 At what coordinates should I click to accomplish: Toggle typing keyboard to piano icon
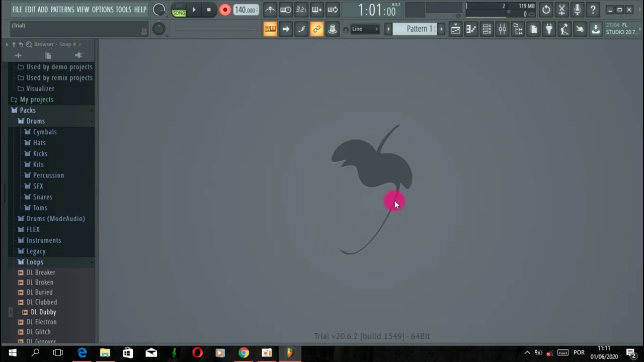(x=270, y=29)
